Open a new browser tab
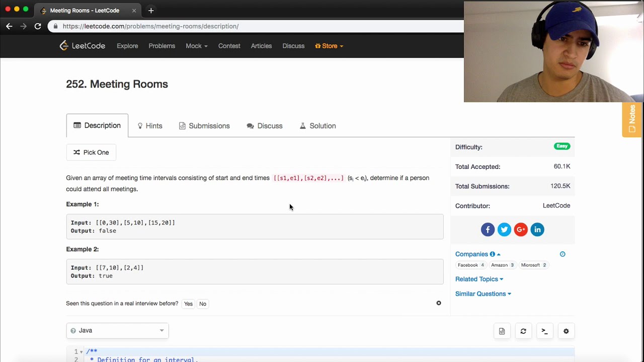This screenshot has width=644, height=362. point(151,10)
